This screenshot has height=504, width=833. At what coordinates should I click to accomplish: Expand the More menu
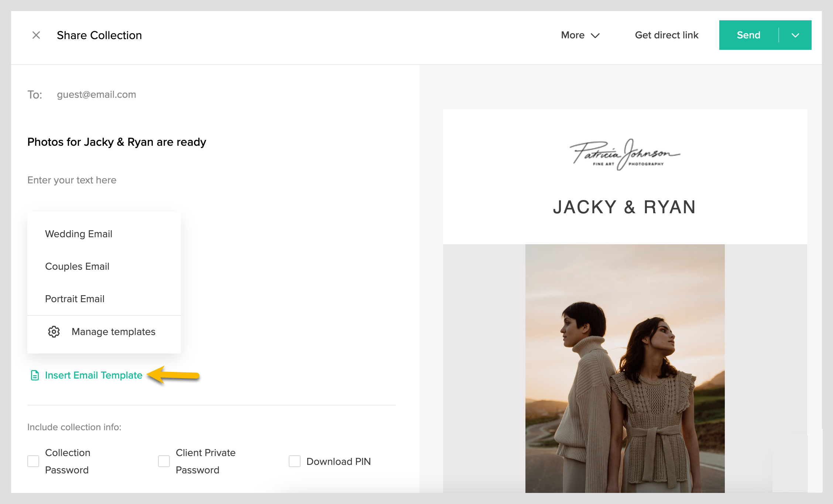click(580, 35)
